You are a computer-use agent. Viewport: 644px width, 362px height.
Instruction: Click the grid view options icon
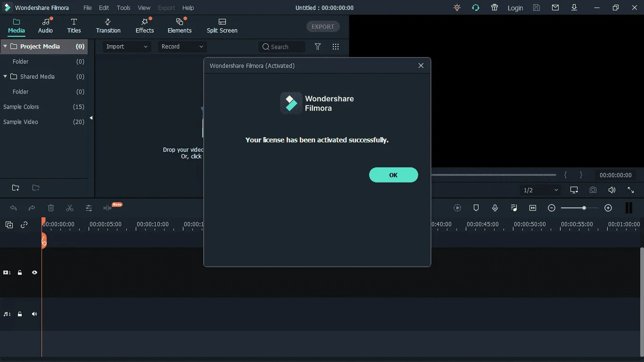(x=336, y=47)
